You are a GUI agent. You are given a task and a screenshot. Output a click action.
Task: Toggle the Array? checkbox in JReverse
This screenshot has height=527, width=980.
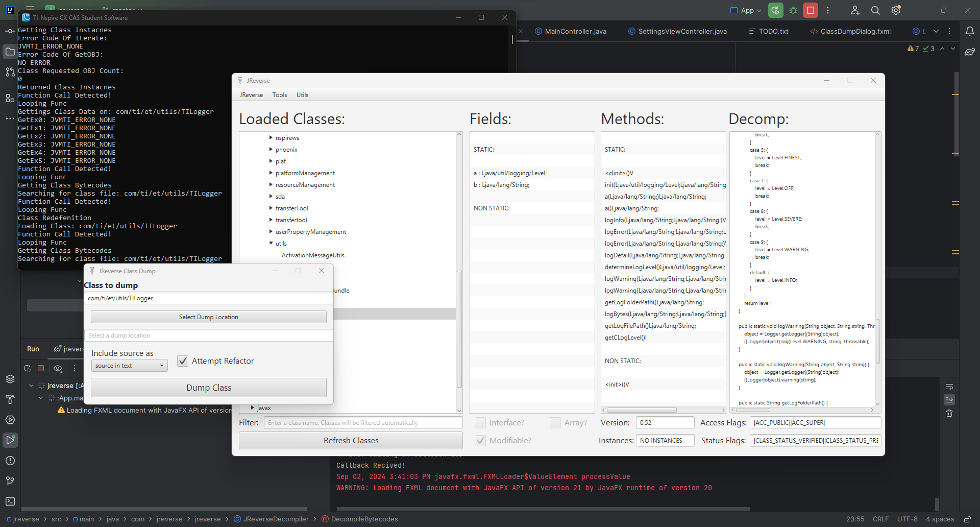click(x=555, y=423)
